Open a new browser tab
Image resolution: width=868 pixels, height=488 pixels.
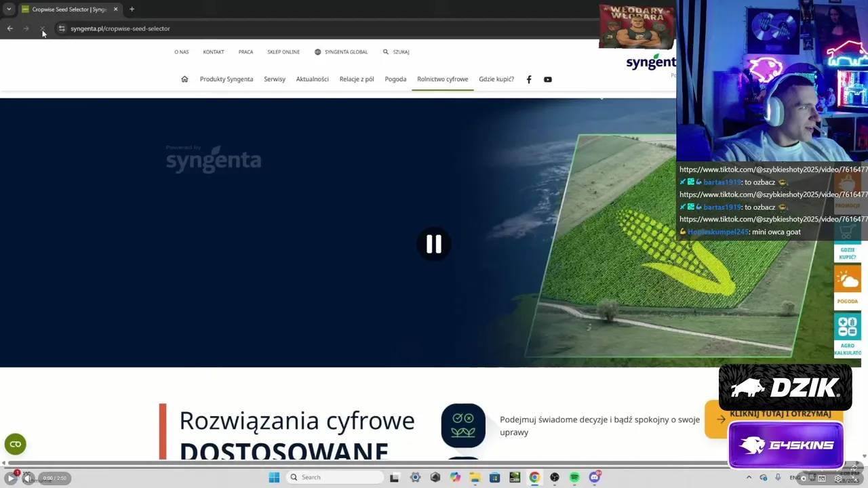click(x=132, y=9)
